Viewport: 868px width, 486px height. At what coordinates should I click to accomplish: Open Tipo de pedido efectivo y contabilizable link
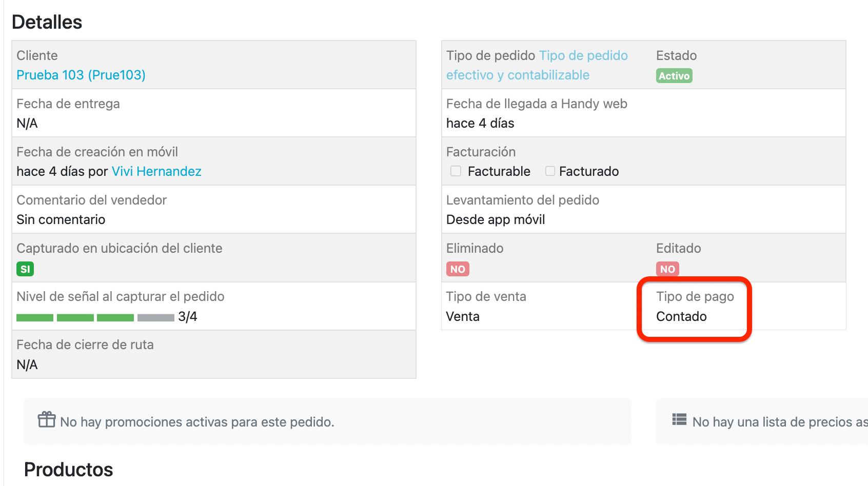tap(537, 65)
